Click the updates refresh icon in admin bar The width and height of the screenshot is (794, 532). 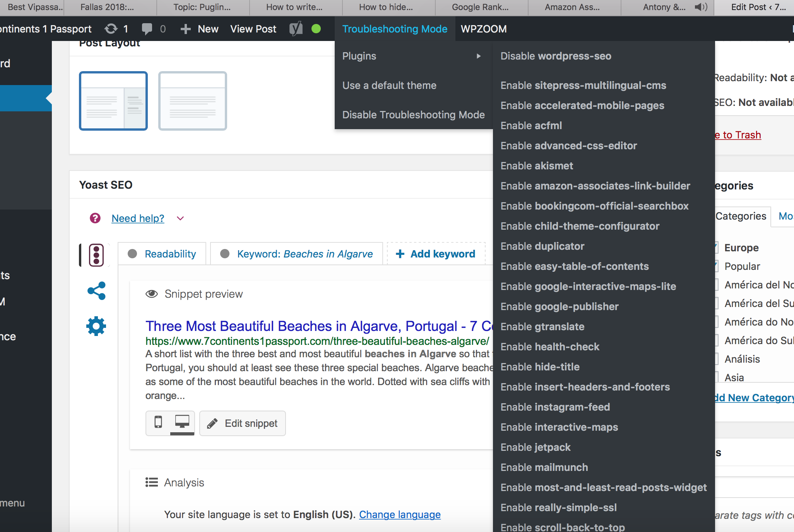coord(111,29)
